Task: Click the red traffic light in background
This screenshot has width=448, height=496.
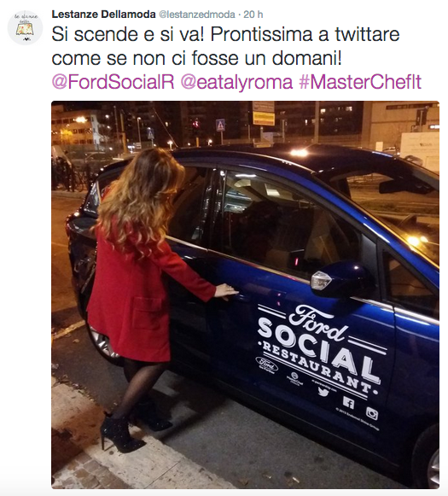Action: (195, 124)
